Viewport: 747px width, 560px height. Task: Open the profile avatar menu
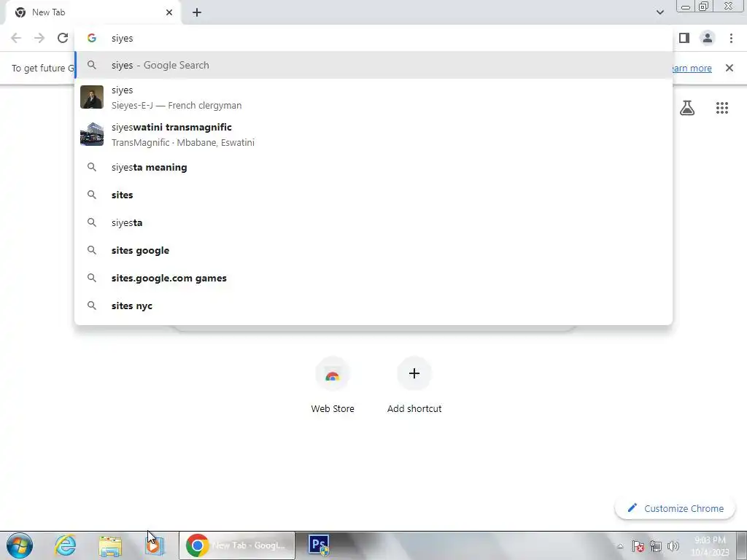708,38
